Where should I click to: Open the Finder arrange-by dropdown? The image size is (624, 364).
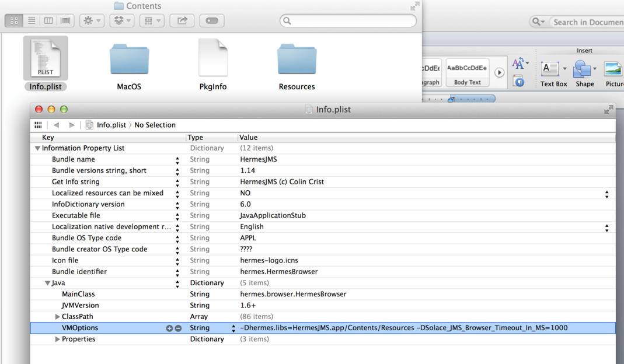152,20
